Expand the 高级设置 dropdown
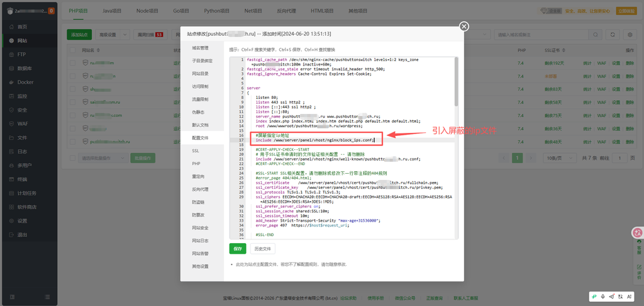The height and width of the screenshot is (306, 644). point(113,35)
